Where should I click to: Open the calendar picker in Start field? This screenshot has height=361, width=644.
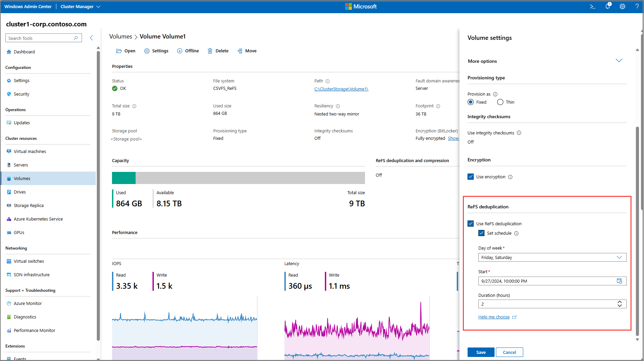coord(619,281)
